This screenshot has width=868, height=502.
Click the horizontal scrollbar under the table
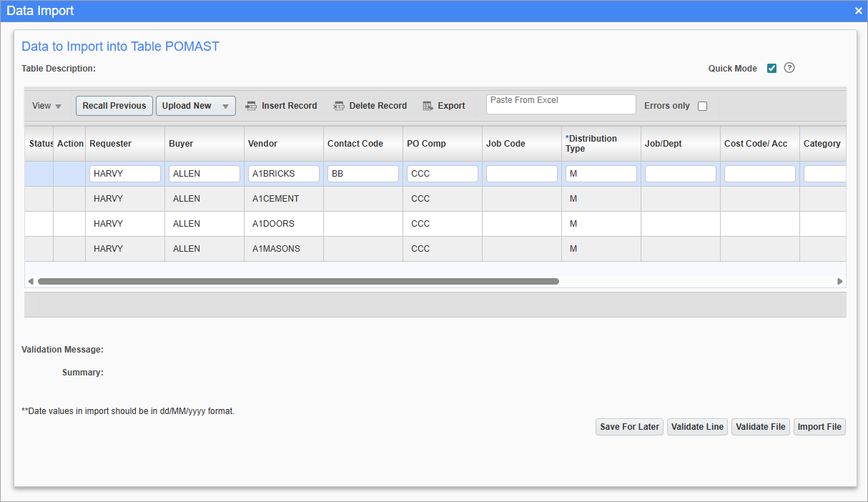pos(300,281)
